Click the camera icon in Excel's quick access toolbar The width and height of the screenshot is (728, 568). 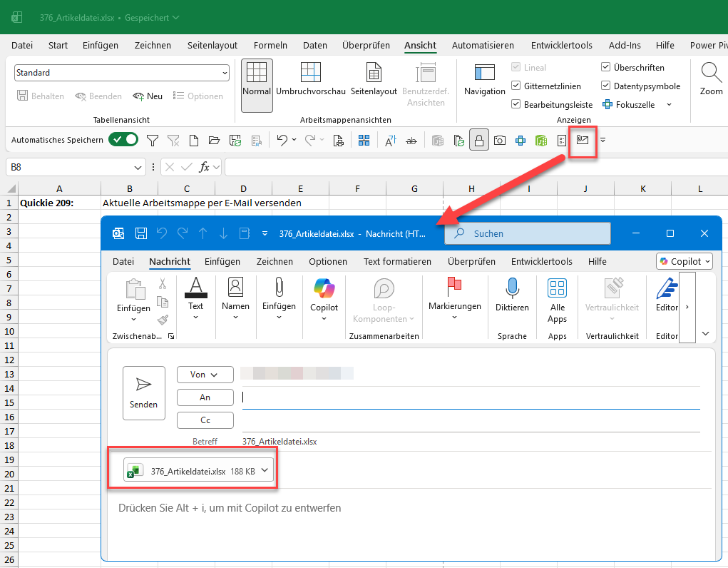[x=500, y=141]
